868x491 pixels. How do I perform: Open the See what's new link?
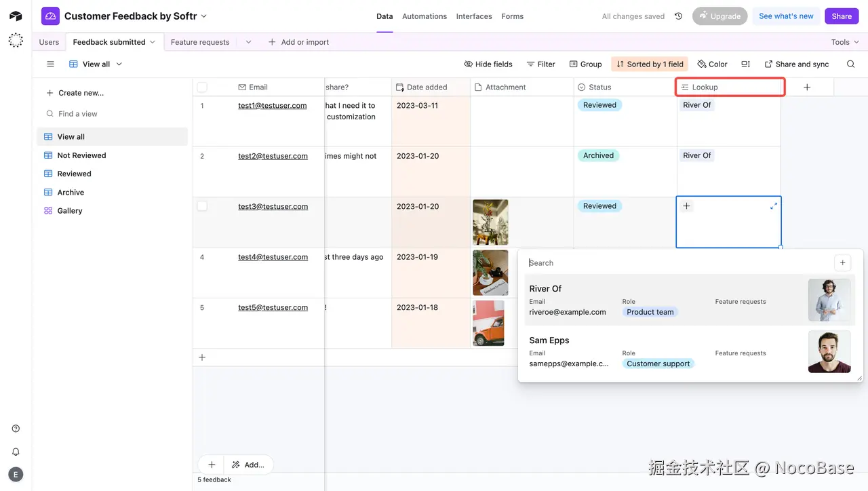coord(785,16)
